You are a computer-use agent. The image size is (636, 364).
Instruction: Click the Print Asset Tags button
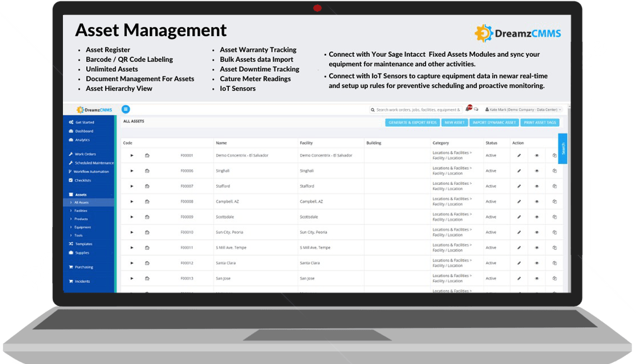point(540,122)
